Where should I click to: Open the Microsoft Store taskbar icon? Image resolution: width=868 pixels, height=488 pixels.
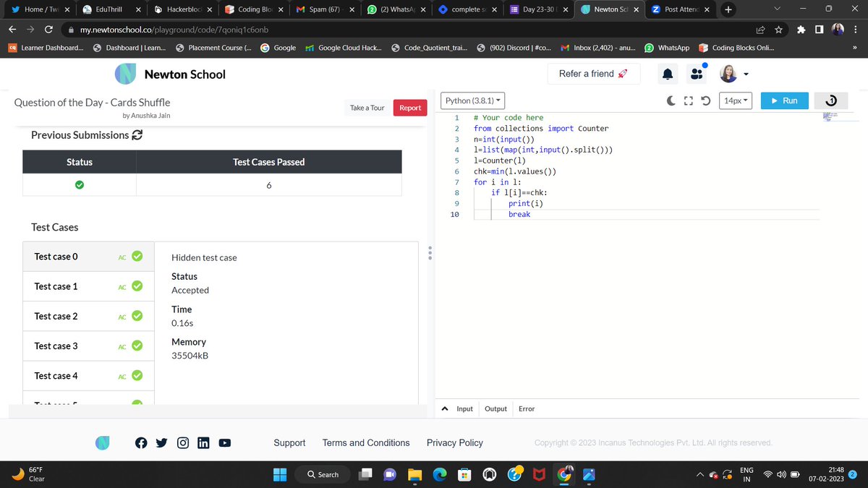464,474
